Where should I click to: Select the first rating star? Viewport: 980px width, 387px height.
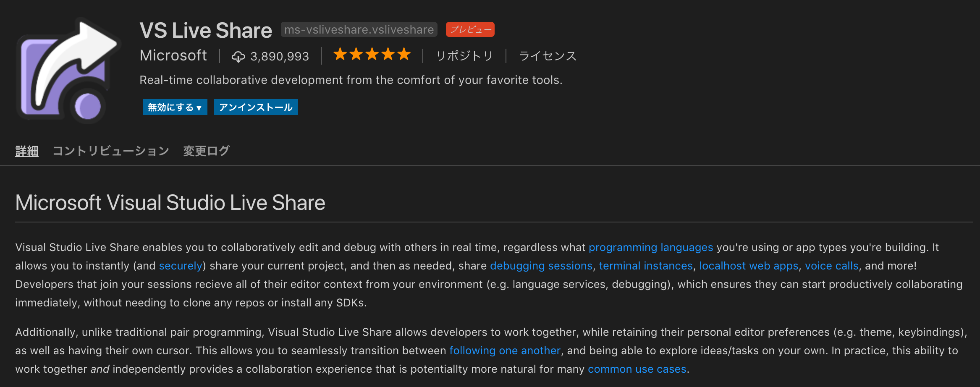coord(339,55)
